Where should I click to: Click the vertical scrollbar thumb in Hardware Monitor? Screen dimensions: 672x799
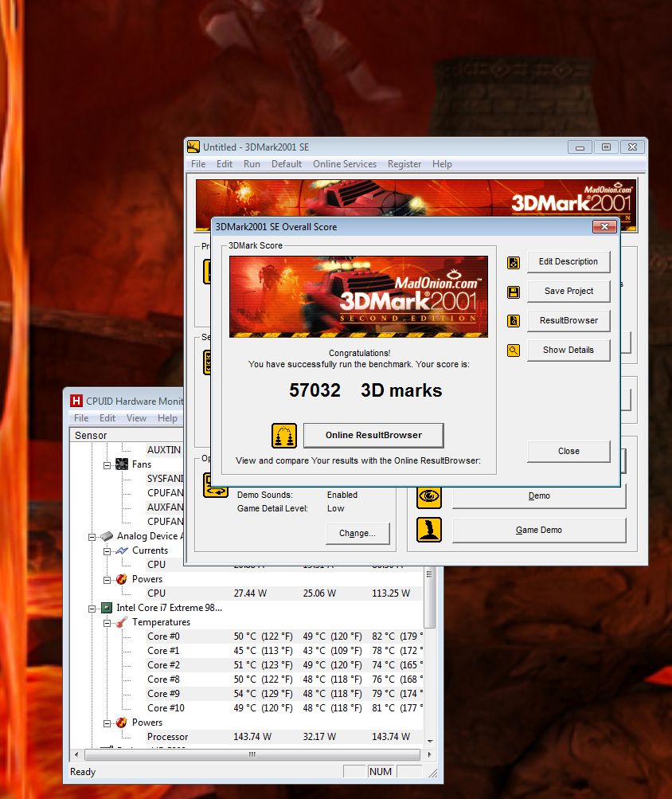(429, 598)
